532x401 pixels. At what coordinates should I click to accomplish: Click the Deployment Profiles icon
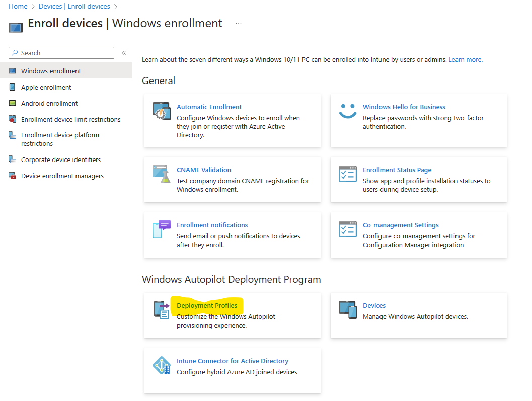tap(161, 310)
